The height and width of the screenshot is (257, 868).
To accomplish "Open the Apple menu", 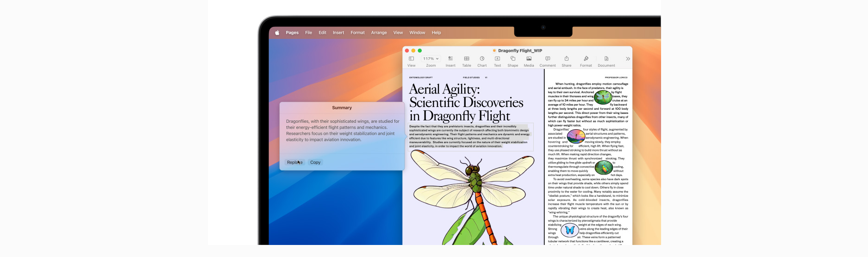I will click(277, 33).
